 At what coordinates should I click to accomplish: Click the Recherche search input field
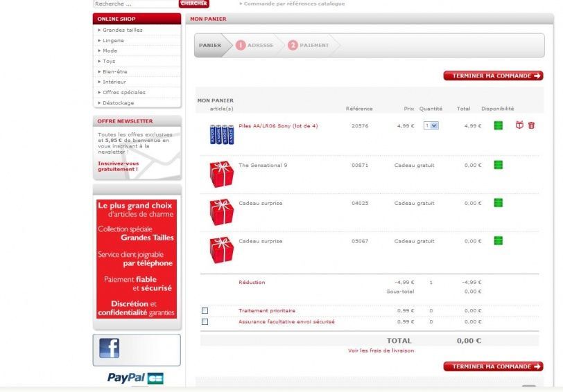pyautogui.click(x=135, y=4)
